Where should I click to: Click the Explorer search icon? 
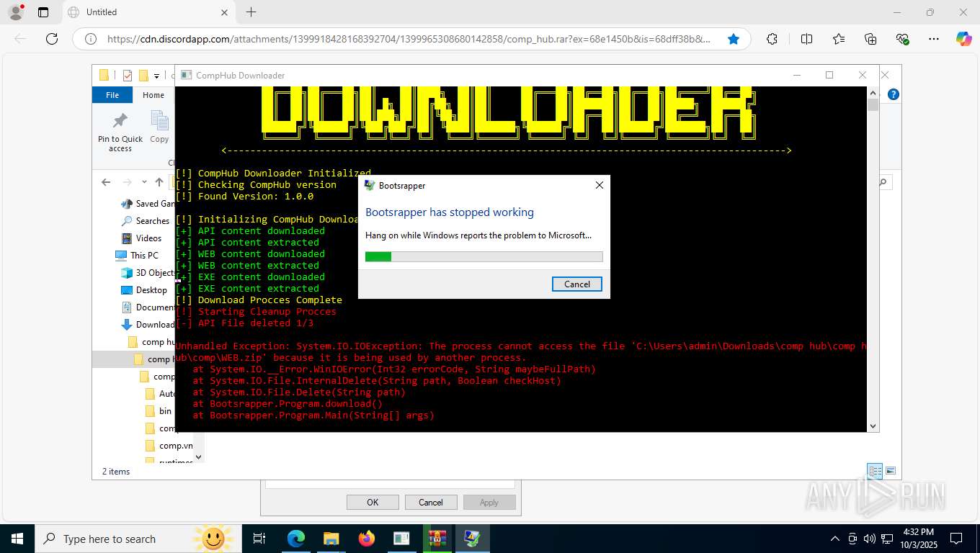tap(884, 183)
